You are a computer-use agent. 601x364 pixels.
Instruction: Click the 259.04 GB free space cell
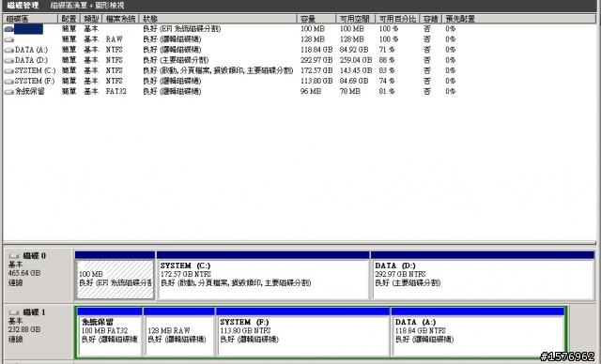(x=356, y=60)
